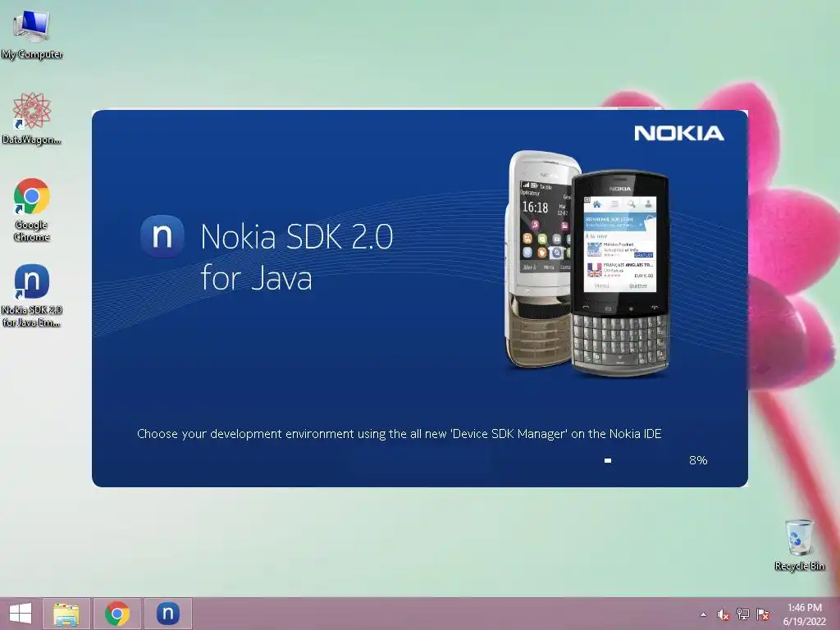Open the network status tray icon

pyautogui.click(x=743, y=614)
